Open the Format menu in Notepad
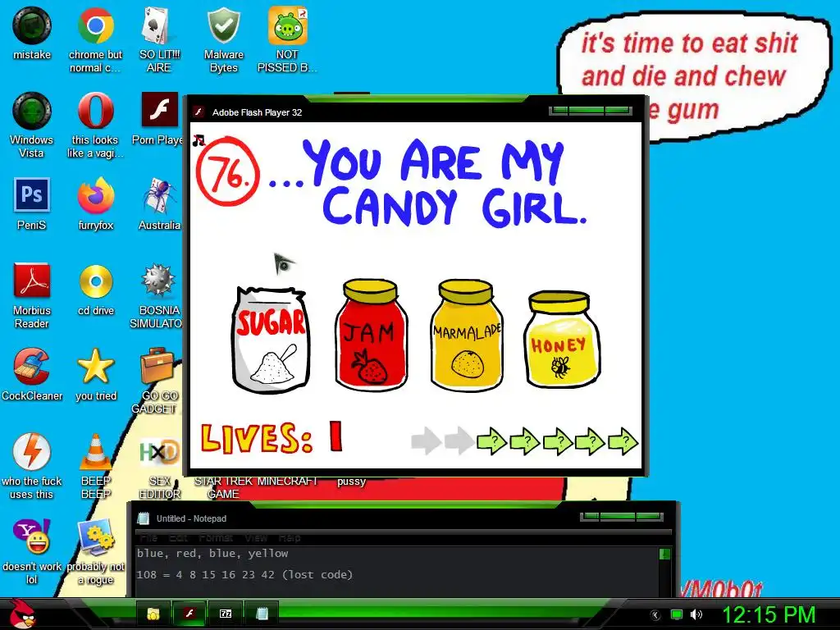840x630 pixels. coord(216,537)
